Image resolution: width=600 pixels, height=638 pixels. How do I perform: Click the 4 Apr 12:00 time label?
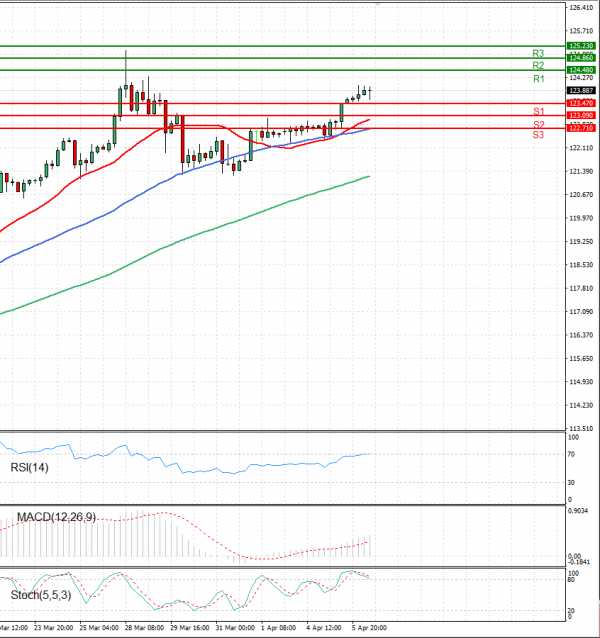tap(324, 628)
